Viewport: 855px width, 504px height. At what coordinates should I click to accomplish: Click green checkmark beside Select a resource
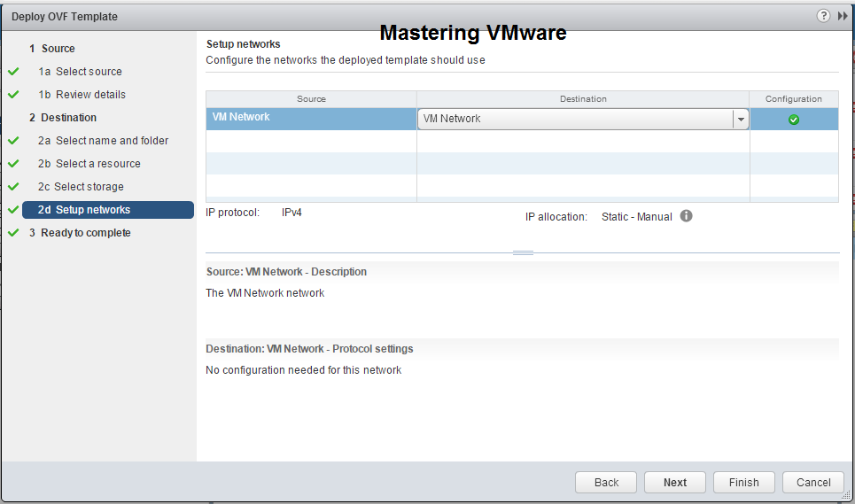click(13, 164)
